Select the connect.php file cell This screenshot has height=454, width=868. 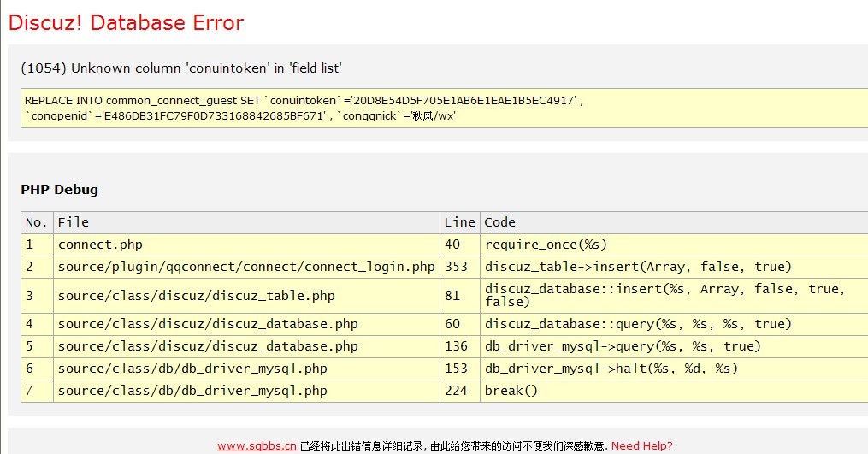pyautogui.click(x=100, y=245)
